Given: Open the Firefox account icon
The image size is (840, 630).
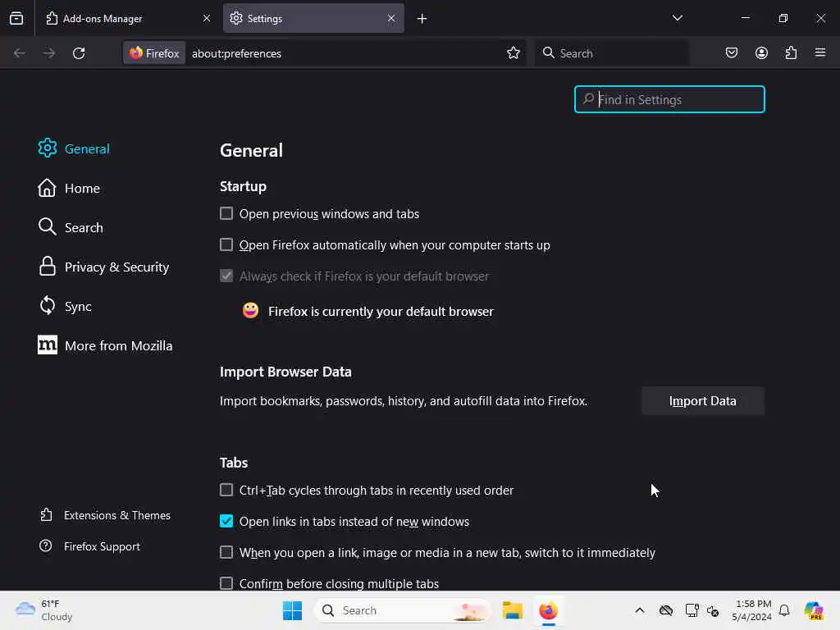Looking at the screenshot, I should (x=761, y=52).
